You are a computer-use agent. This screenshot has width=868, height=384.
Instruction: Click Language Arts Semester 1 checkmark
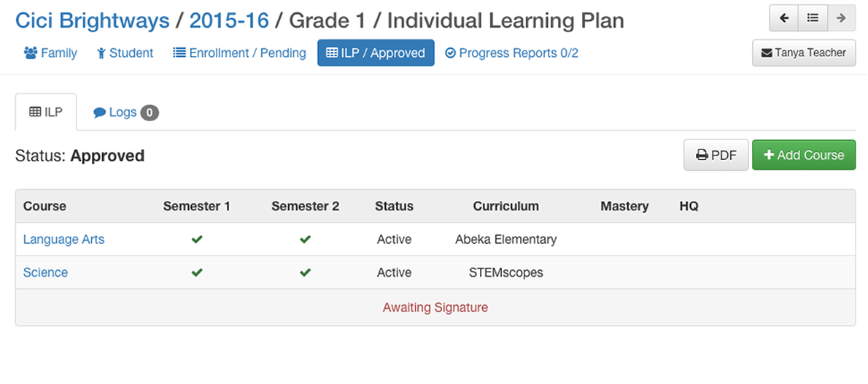197,239
